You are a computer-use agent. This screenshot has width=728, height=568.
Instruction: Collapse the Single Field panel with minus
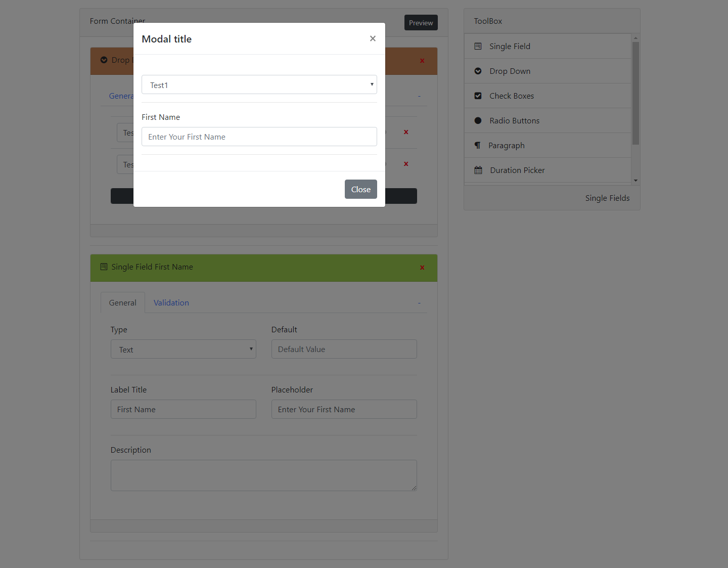point(419,302)
